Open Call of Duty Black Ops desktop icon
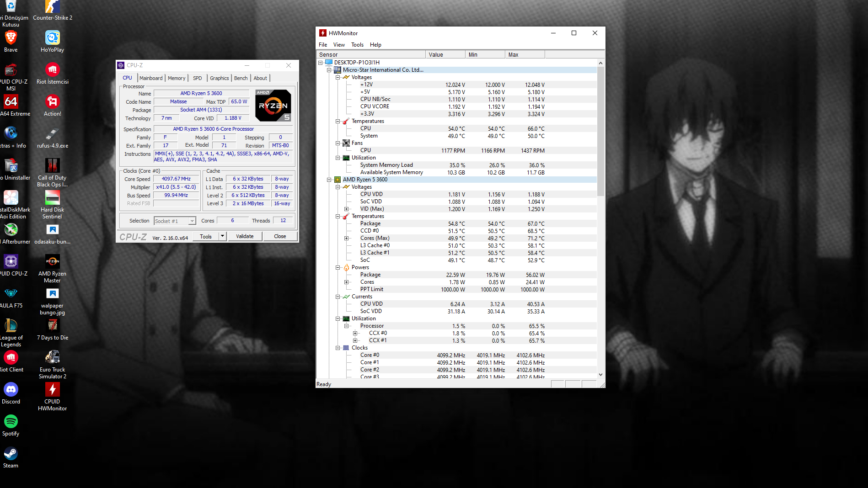Image resolution: width=868 pixels, height=488 pixels. tap(52, 173)
